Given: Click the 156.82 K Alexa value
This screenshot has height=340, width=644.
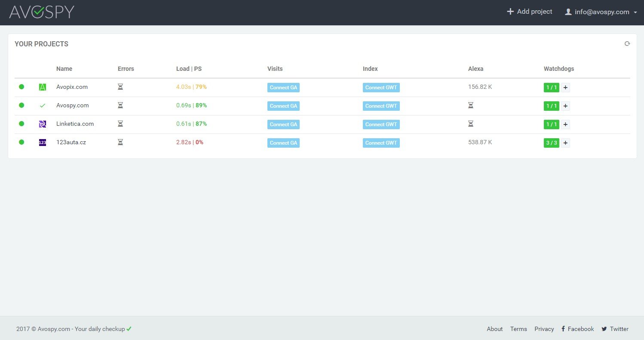Looking at the screenshot, I should [x=480, y=87].
